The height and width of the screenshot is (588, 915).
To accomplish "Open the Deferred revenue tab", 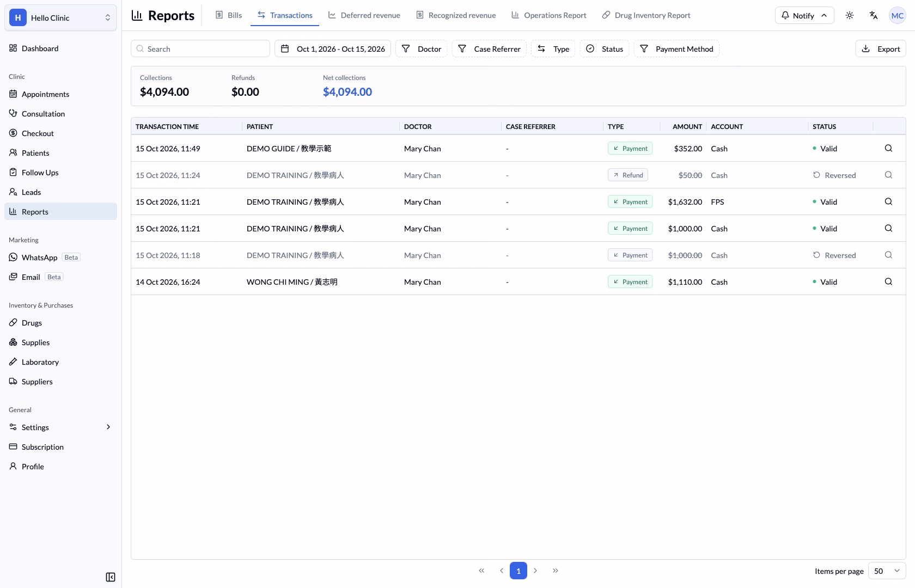I will tap(364, 15).
